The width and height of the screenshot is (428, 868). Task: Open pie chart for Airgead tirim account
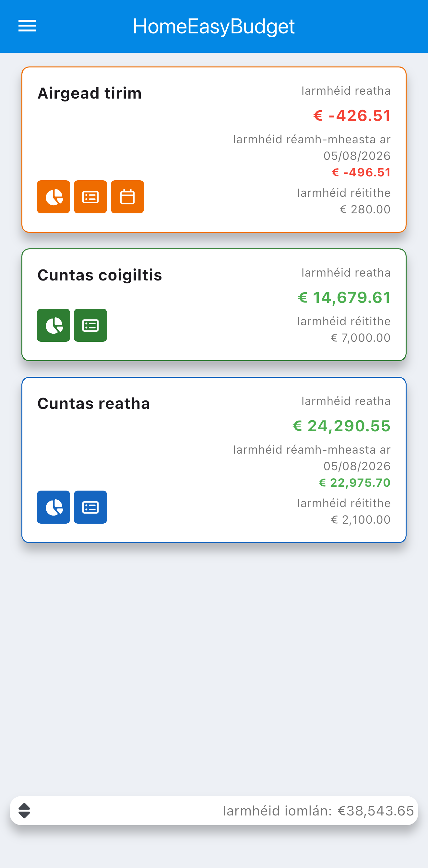point(53,197)
